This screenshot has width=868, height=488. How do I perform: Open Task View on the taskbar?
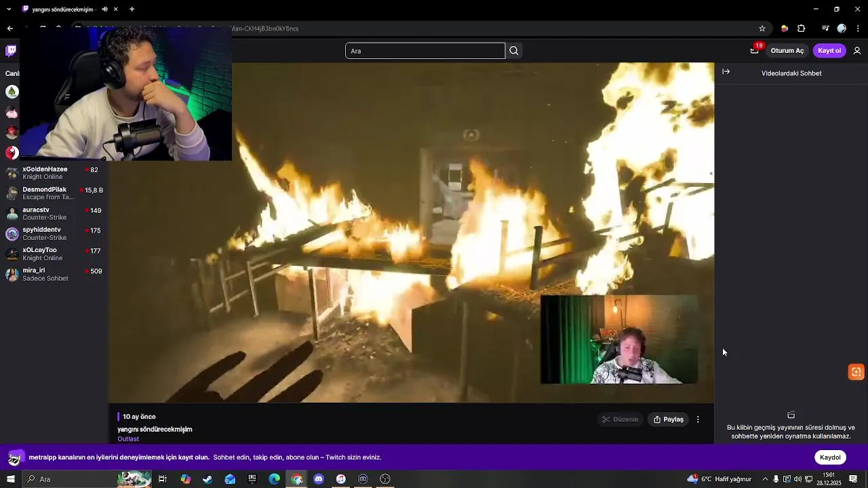coord(163,479)
